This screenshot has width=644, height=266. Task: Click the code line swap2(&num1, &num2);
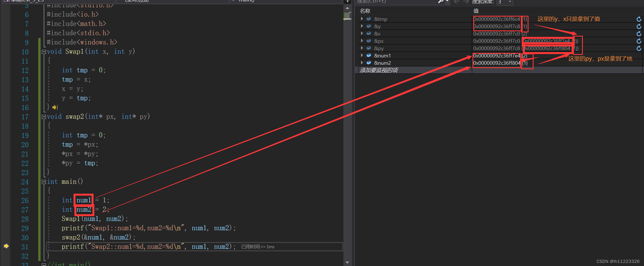[99, 237]
